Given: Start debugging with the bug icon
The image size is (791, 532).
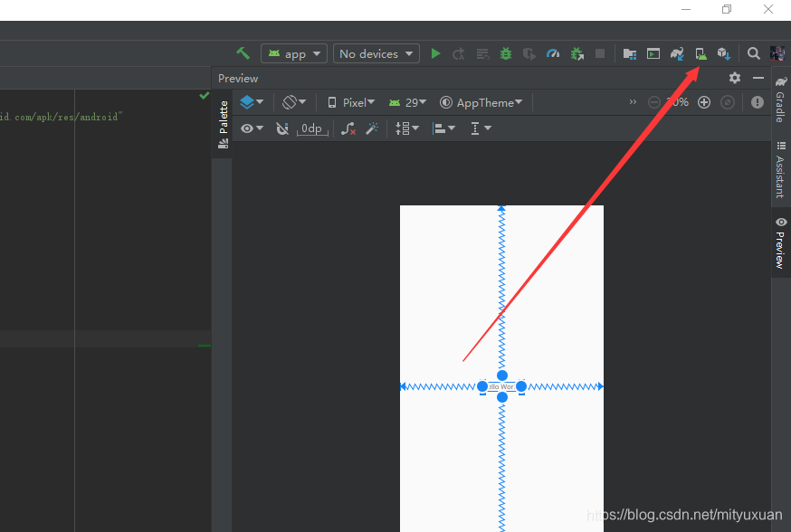Looking at the screenshot, I should point(505,53).
